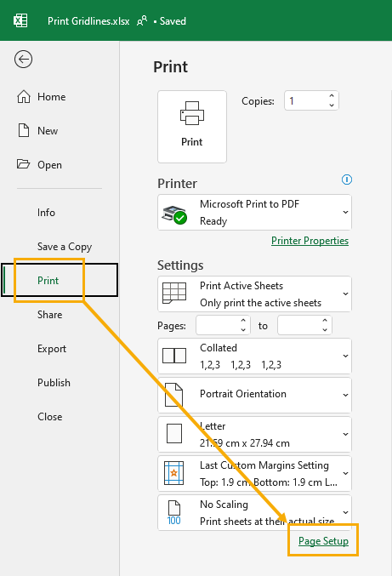The width and height of the screenshot is (392, 576).
Task: Open the Portrait Orientation dropdown
Action: pyautogui.click(x=254, y=395)
